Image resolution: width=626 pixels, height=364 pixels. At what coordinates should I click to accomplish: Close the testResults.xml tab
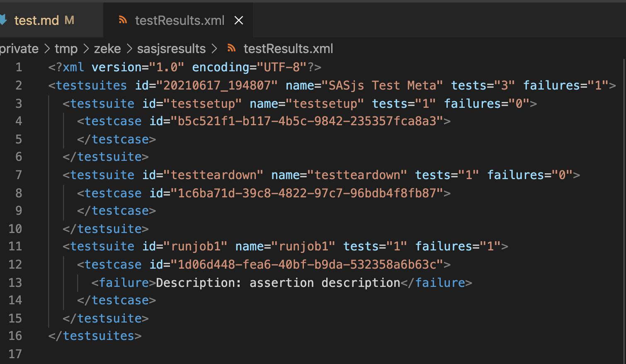[238, 20]
